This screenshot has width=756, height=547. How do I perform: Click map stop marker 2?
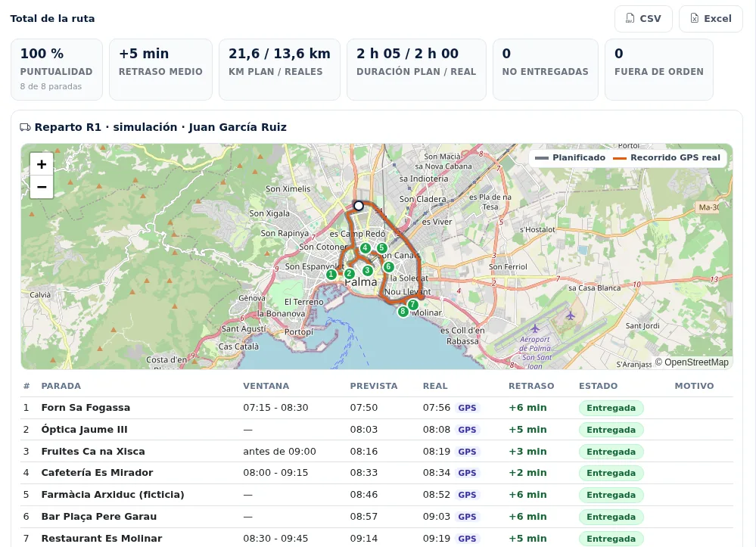coord(350,274)
